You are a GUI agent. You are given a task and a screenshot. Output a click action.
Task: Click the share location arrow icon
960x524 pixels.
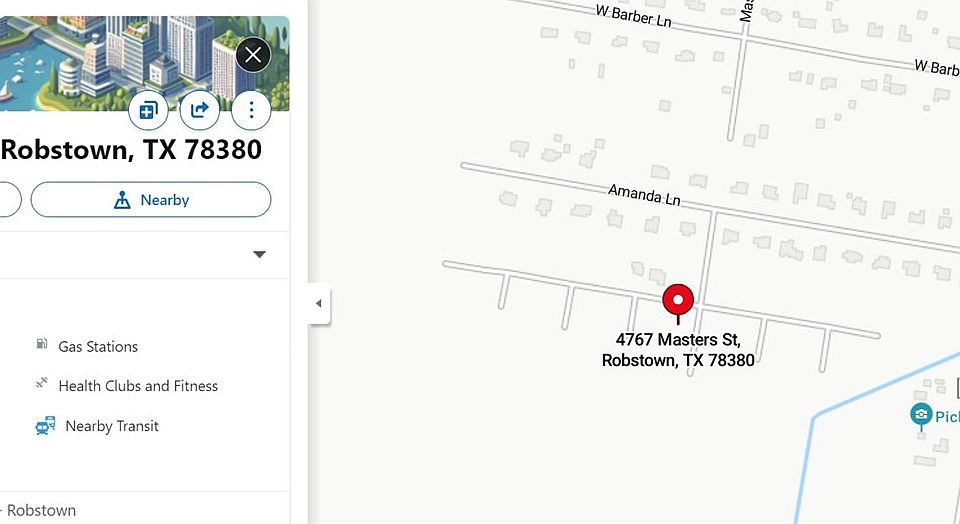coord(200,110)
